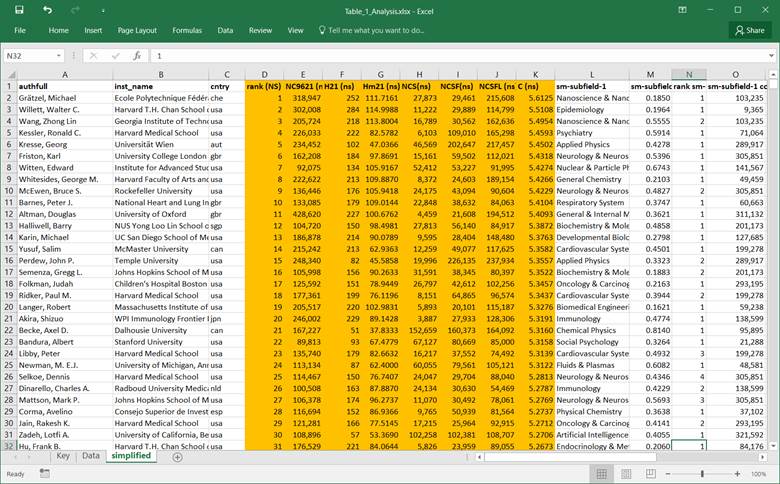The height and width of the screenshot is (484, 780).
Task: Click cell Psychiatry in column L
Action: coord(592,133)
